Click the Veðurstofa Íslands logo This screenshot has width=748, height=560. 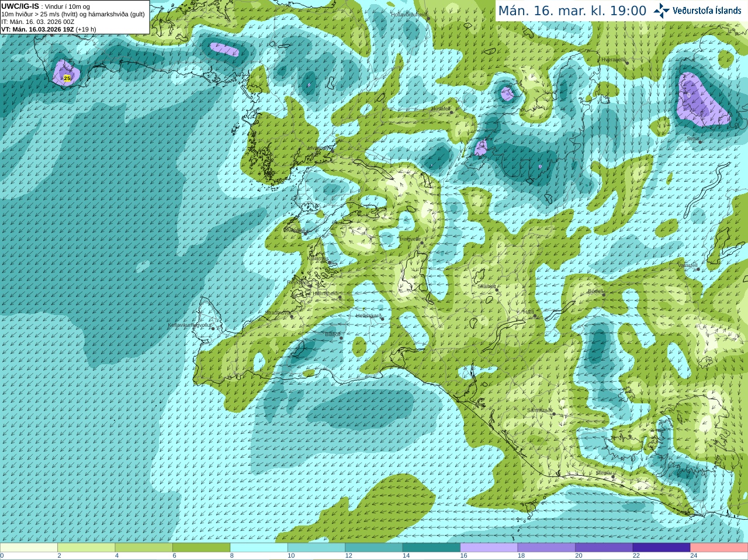[697, 11]
